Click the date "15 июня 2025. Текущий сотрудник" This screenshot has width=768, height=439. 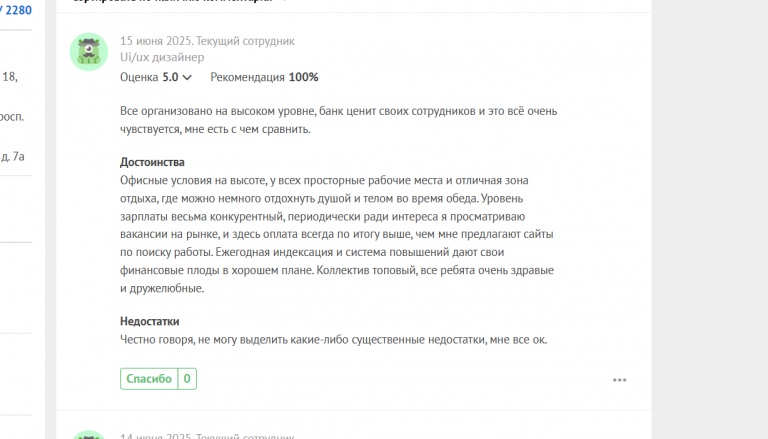tap(207, 41)
